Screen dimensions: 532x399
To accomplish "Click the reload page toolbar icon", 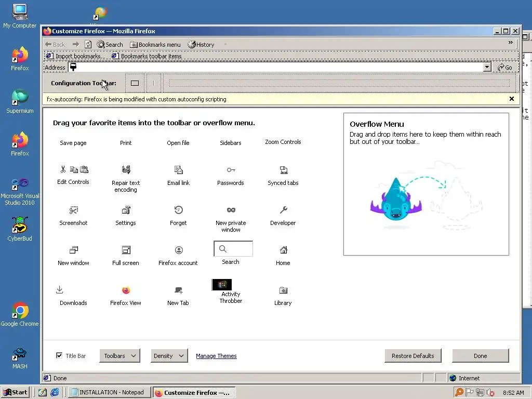I will pyautogui.click(x=88, y=45).
